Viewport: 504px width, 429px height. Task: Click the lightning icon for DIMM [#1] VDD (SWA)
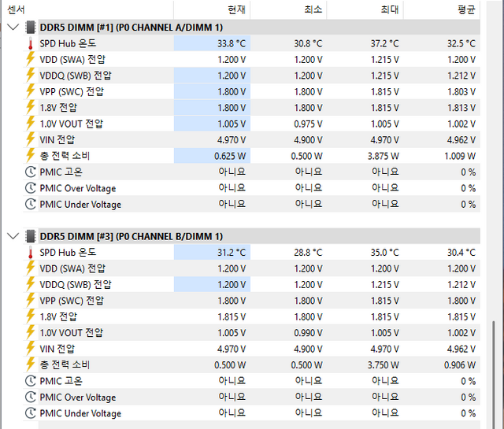(31, 59)
